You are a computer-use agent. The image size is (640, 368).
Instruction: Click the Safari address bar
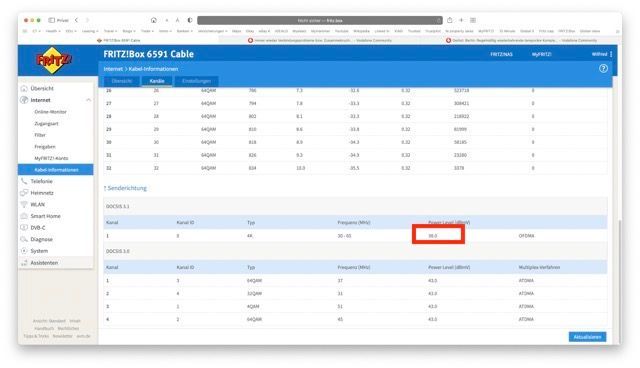(320, 20)
